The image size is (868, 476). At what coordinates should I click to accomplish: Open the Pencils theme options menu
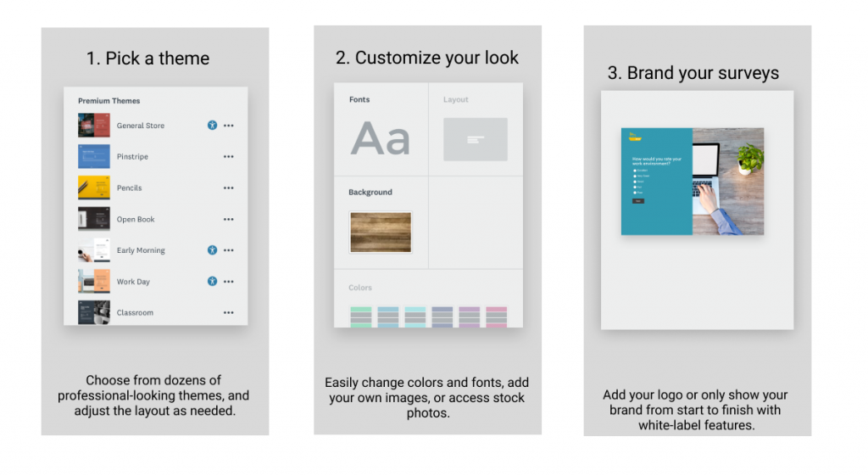tap(229, 188)
